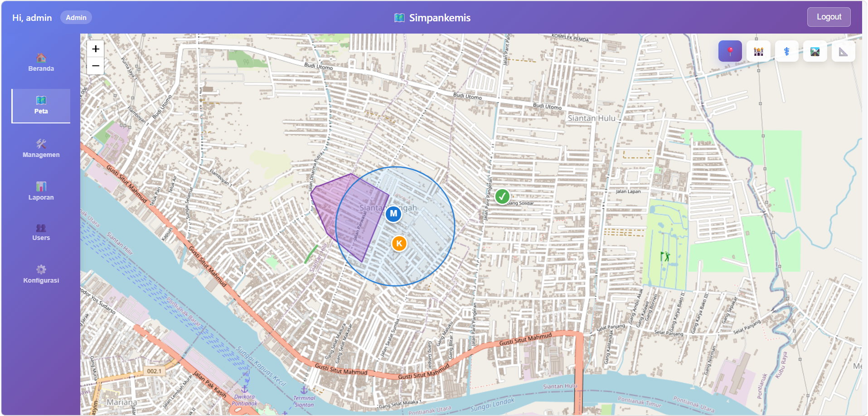Zoom out the map with minus
Screen dimensions: 868x416
[x=96, y=66]
